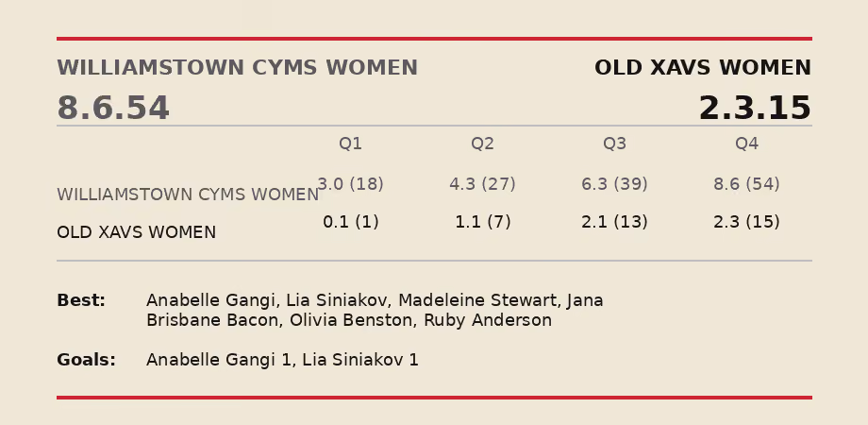The height and width of the screenshot is (425, 868).
Task: Click Williamstown Q2 score 4.3 (27)
Action: (482, 184)
